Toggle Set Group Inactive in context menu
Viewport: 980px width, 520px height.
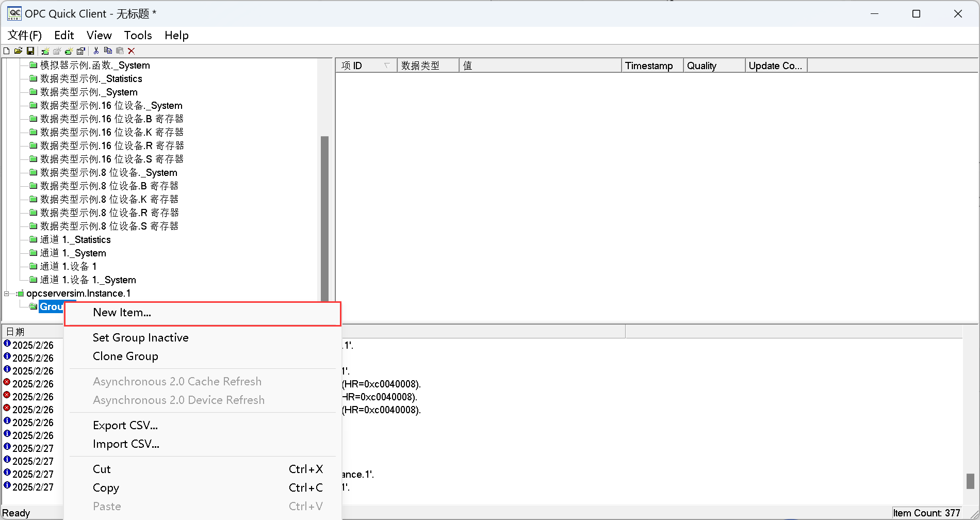pyautogui.click(x=140, y=337)
